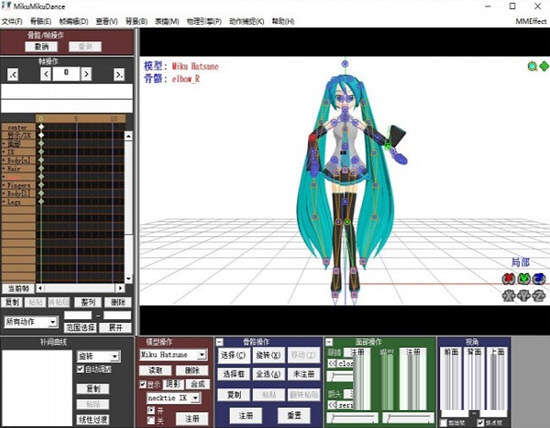This screenshot has height=428, width=550.
Task: Click the 重置 button in bone operations
Action: (x=294, y=416)
